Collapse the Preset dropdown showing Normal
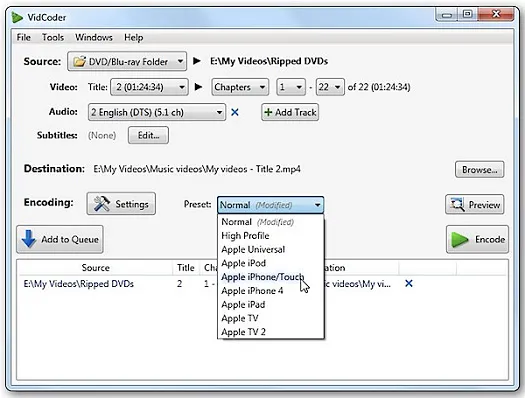The image size is (525, 398). point(271,205)
